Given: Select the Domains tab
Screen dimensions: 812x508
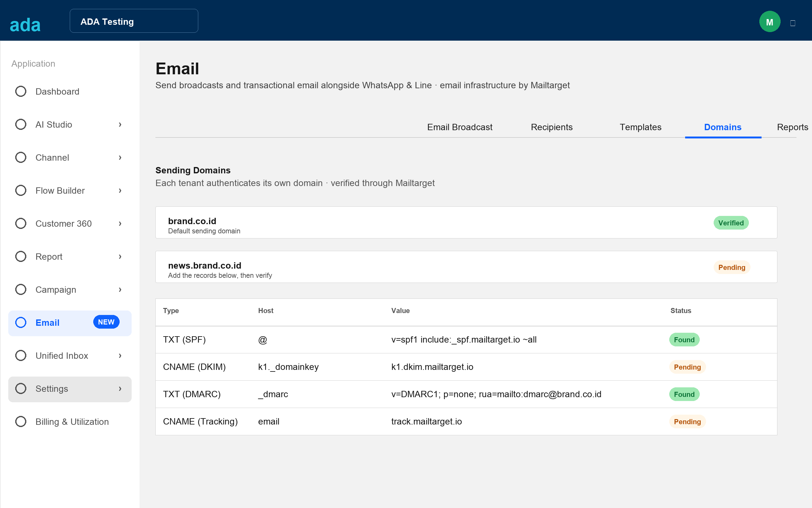Looking at the screenshot, I should coord(723,127).
